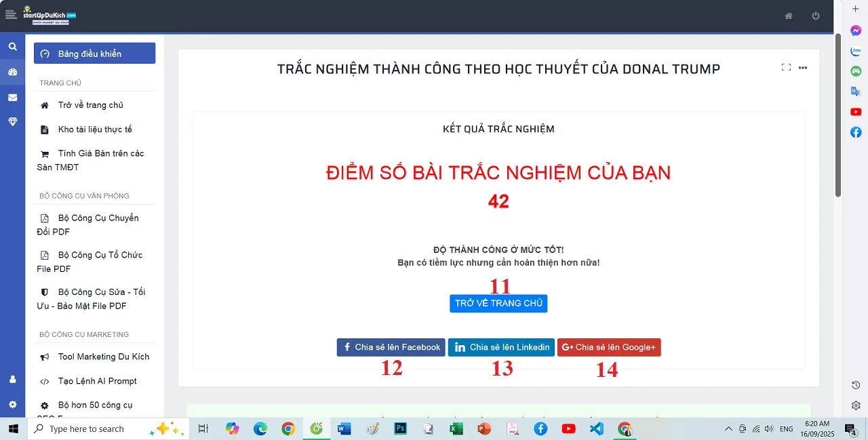Select Bảng điều khiển menu item
The height and width of the screenshot is (440, 868).
point(94,54)
